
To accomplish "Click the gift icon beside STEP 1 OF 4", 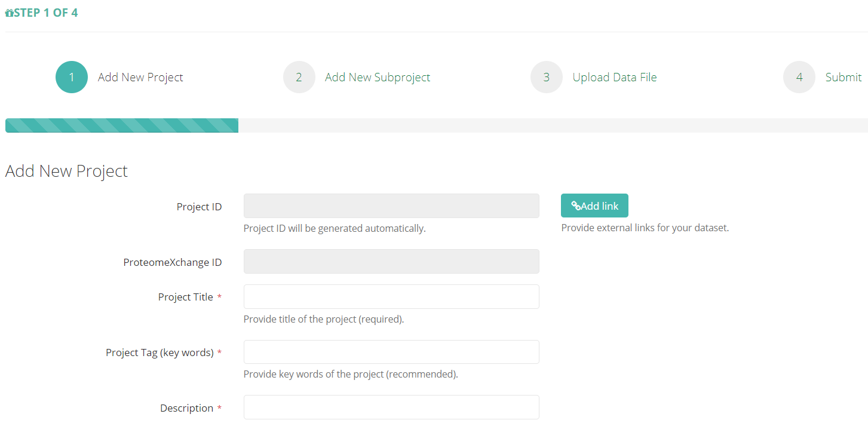I will click(x=9, y=13).
